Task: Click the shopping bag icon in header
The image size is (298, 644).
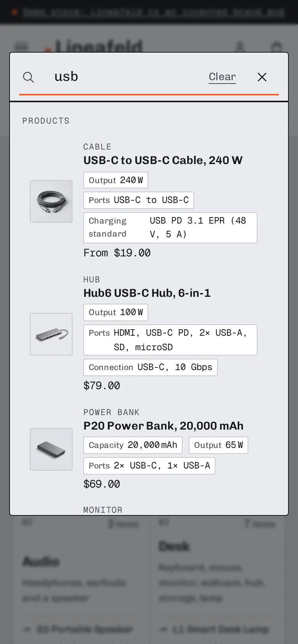Action: pyautogui.click(x=276, y=47)
